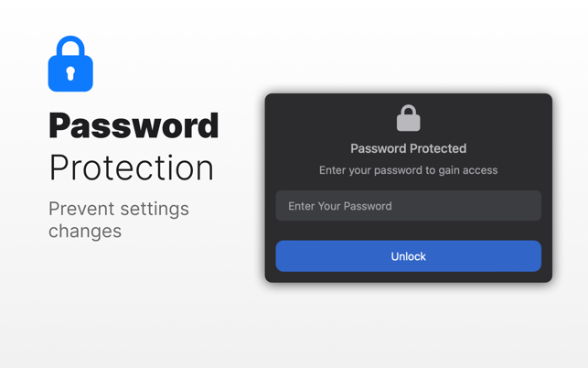Click the thin Protection heading

coord(132,168)
